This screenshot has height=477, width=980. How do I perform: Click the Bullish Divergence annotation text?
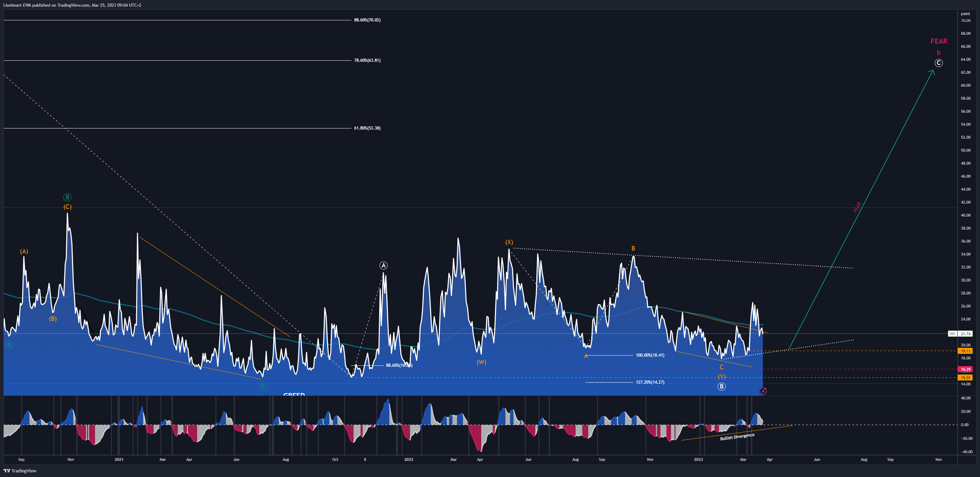(737, 437)
